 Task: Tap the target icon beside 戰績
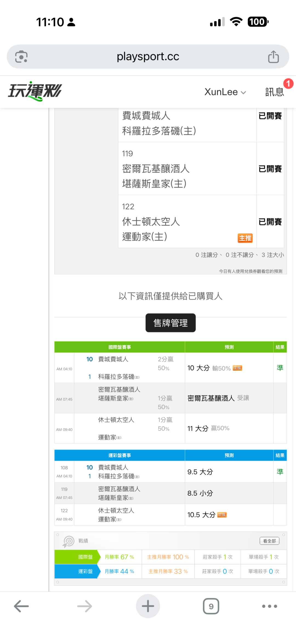click(x=69, y=541)
